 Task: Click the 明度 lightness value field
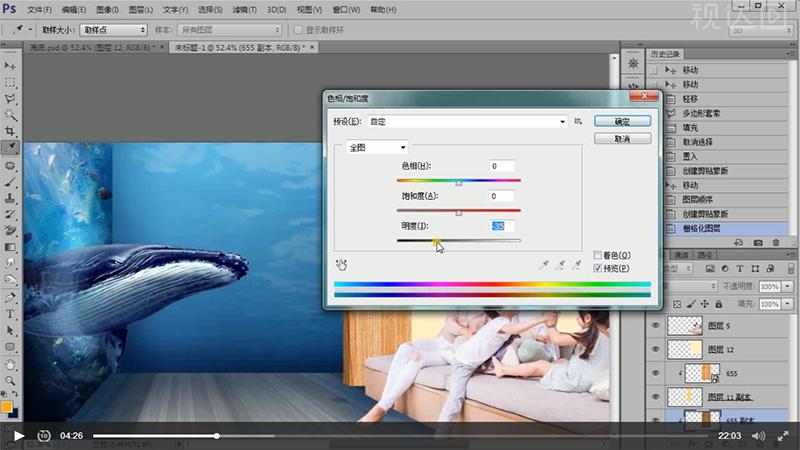502,226
